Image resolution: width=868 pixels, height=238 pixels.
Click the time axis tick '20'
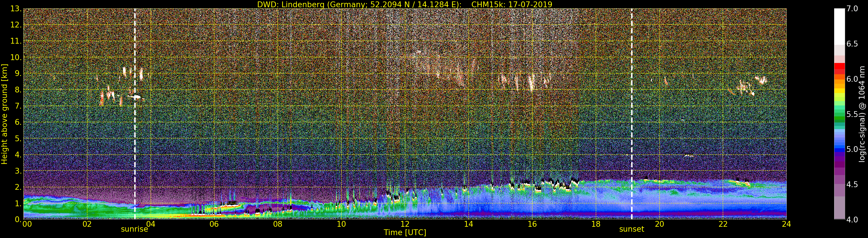(659, 224)
